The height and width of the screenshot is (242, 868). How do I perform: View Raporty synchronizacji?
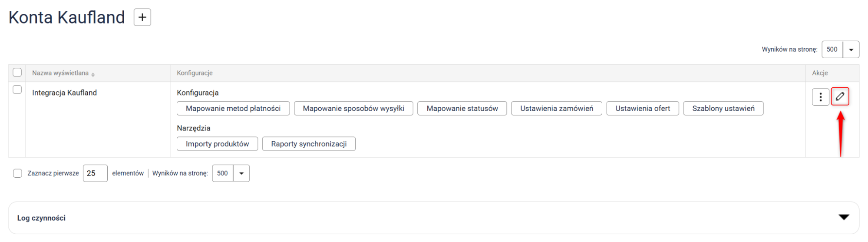[x=309, y=144]
